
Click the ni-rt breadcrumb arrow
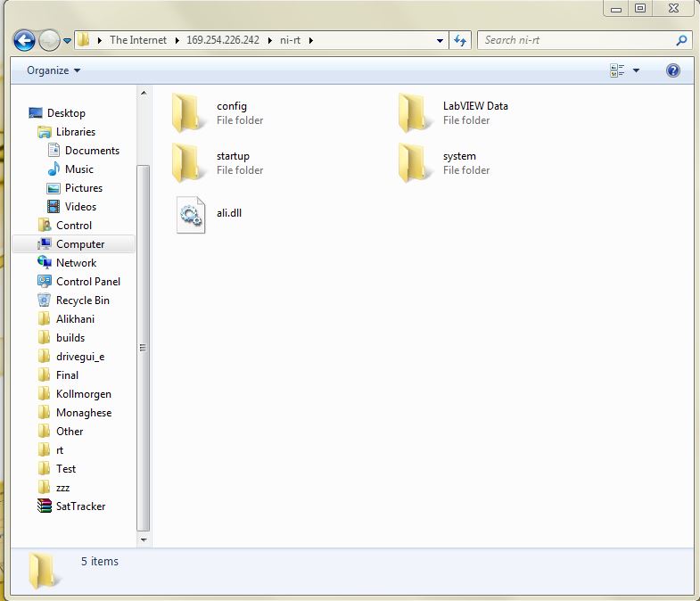[310, 40]
